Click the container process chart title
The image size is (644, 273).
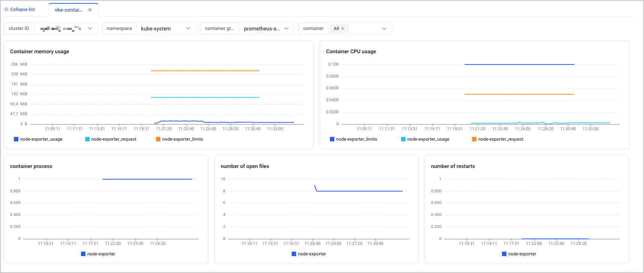[31, 166]
